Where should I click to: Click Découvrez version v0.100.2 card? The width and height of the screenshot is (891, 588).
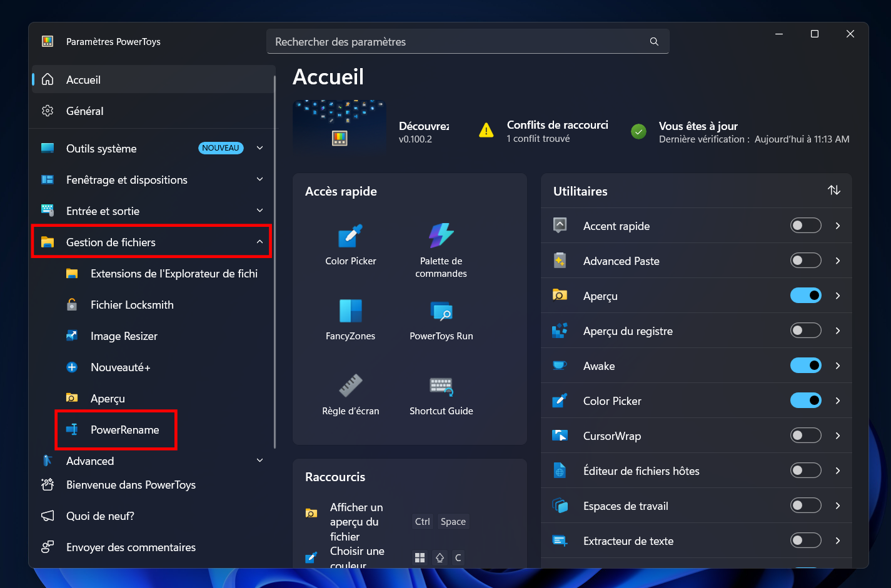[424, 132]
